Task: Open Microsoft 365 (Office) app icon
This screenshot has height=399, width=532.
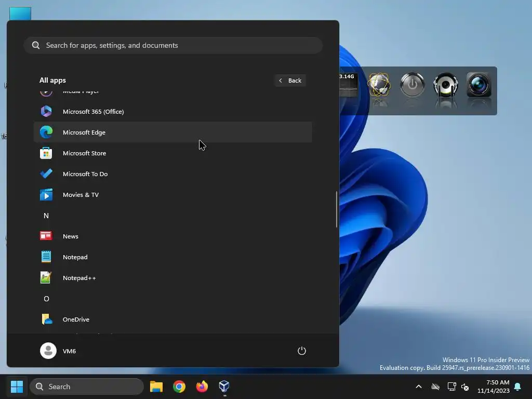Action: pos(46,111)
